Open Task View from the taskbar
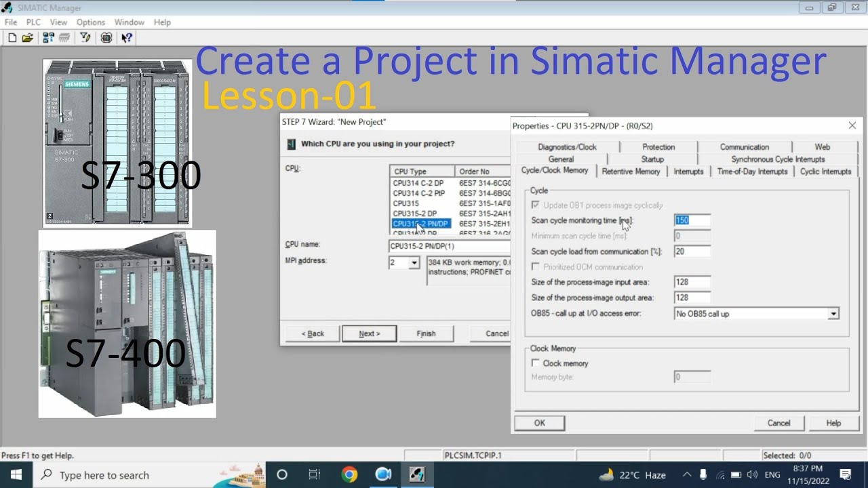Image resolution: width=868 pixels, height=488 pixels. pos(314,474)
